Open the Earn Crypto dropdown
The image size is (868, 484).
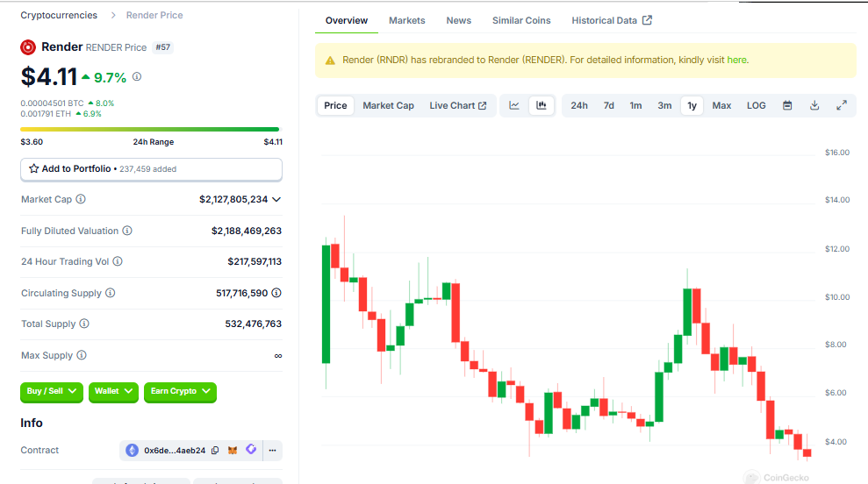point(180,391)
